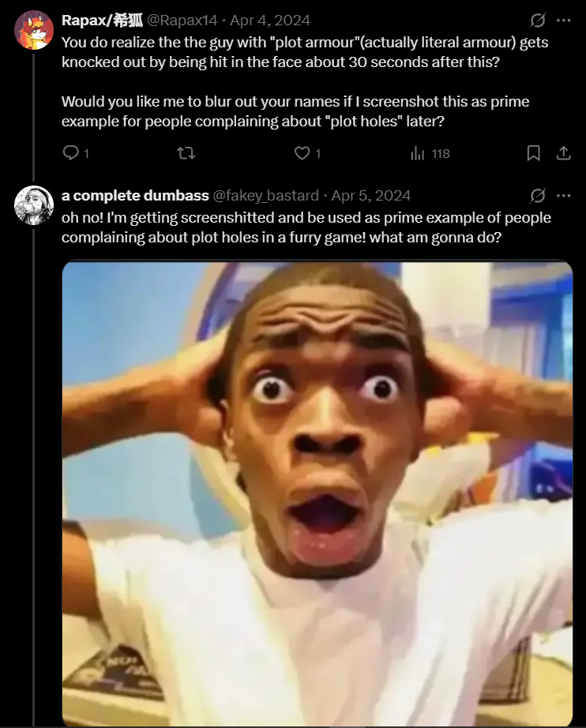Expand the shocked man reaction image

point(317,493)
